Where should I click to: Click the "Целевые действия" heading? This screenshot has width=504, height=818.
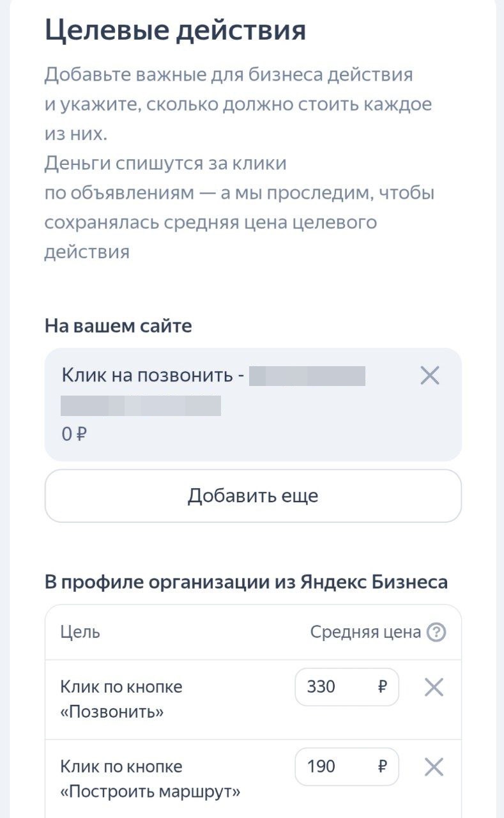[x=175, y=30]
